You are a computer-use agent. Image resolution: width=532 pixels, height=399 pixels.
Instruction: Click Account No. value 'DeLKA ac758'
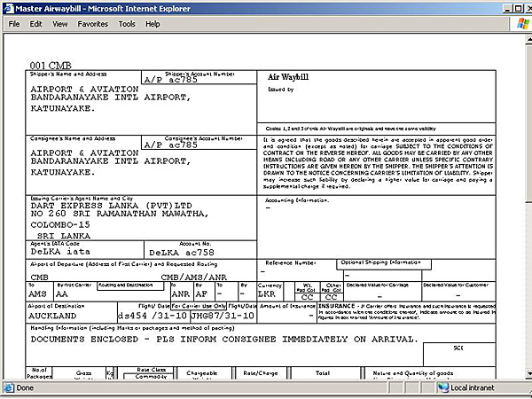pyautogui.click(x=182, y=253)
